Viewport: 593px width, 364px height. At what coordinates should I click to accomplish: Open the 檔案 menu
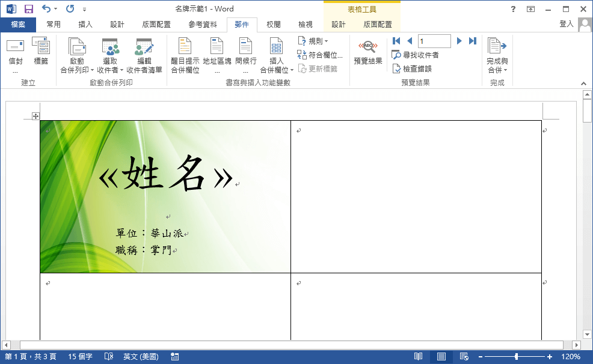coord(18,25)
